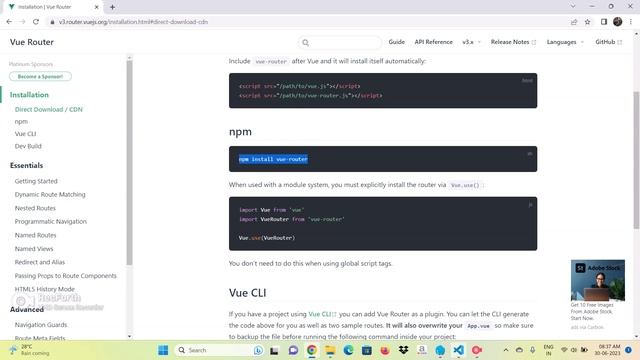Open Getting Started in sidebar

36,181
